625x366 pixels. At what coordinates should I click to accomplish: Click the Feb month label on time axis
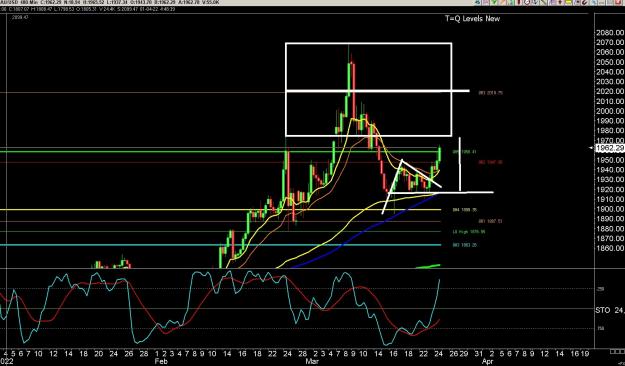point(161,361)
